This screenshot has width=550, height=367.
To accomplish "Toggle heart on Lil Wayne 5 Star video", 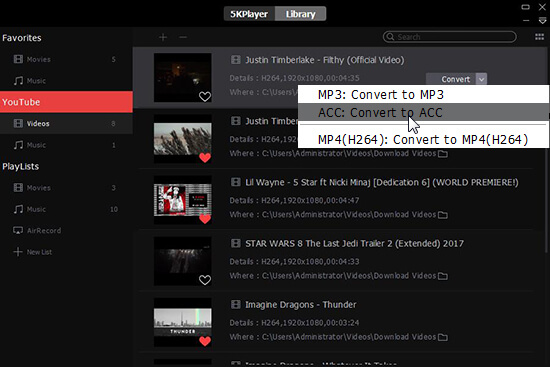I will click(205, 219).
